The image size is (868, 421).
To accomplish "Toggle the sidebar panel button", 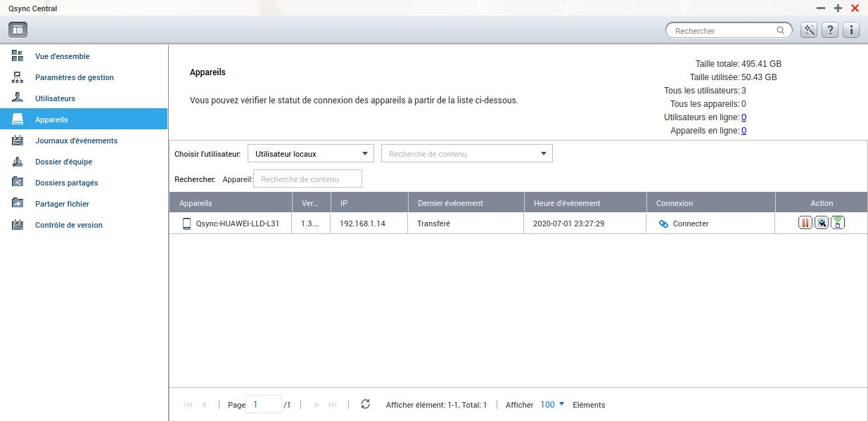I will (x=18, y=30).
